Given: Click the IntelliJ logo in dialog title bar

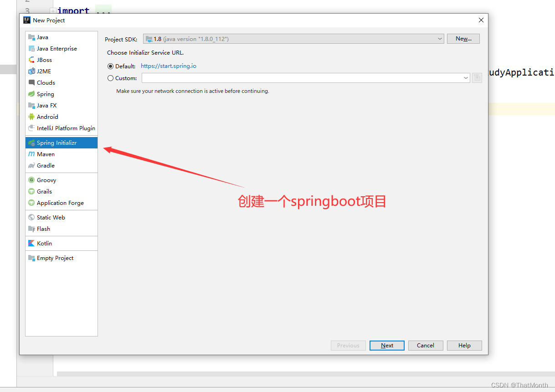Looking at the screenshot, I should click(27, 20).
